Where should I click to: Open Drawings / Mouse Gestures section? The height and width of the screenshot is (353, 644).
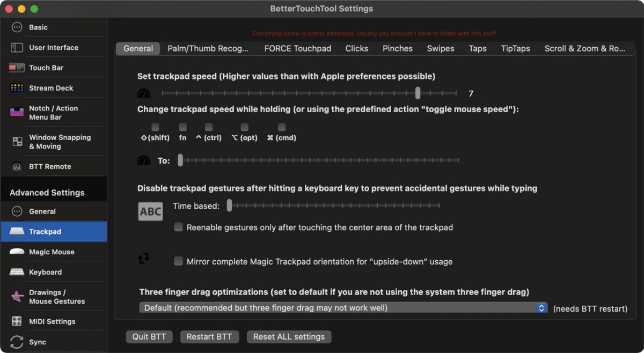57,297
